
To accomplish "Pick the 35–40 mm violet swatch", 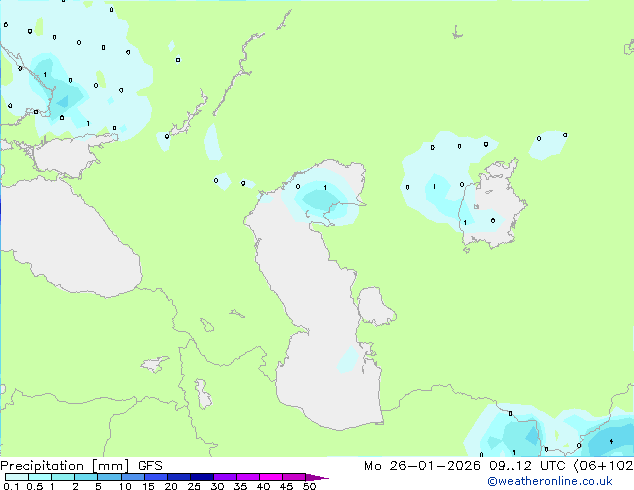I will coord(248,477).
